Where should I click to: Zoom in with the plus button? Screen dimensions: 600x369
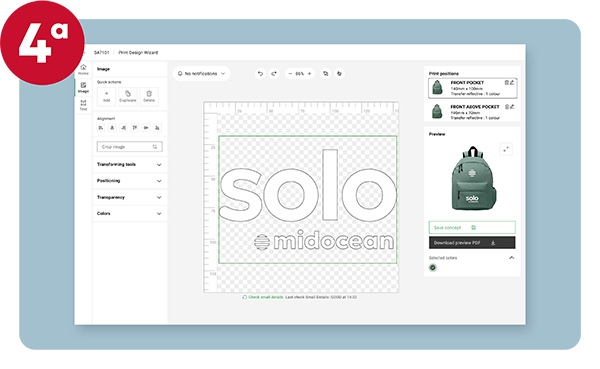tap(309, 73)
